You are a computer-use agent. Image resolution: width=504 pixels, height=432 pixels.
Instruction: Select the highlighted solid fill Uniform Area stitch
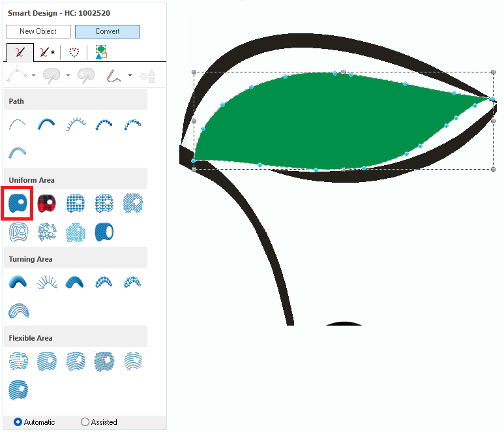[18, 203]
